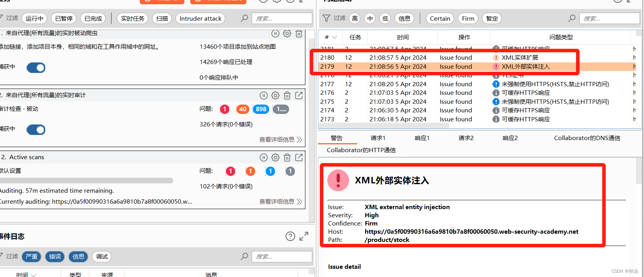This screenshot has width=644, height=277.
Task: Open settings gear of live passive crawl task
Action: [x=287, y=34]
